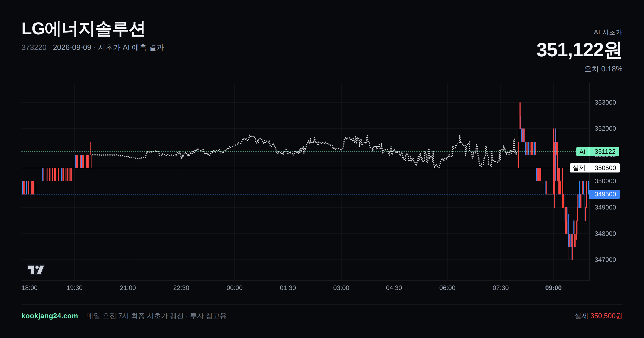Click the 19:30 time axis label
Image resolution: width=644 pixels, height=338 pixels.
pos(75,288)
